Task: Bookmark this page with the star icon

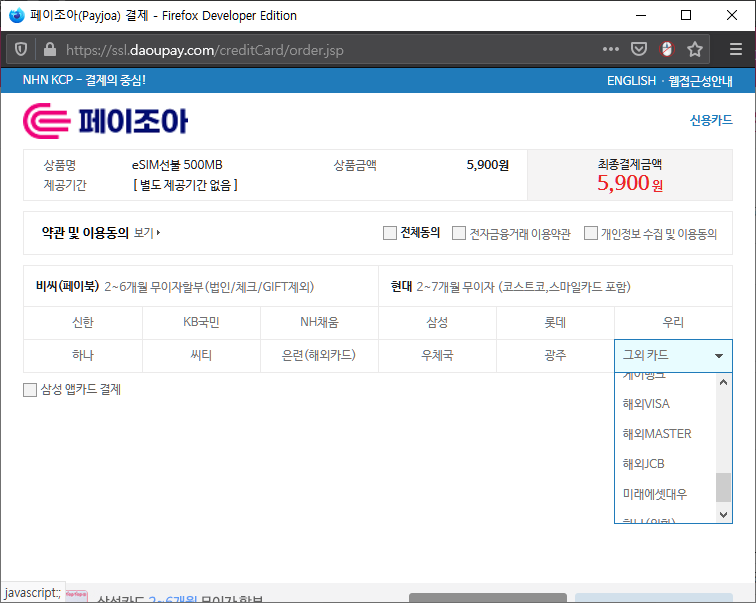Action: pos(695,49)
